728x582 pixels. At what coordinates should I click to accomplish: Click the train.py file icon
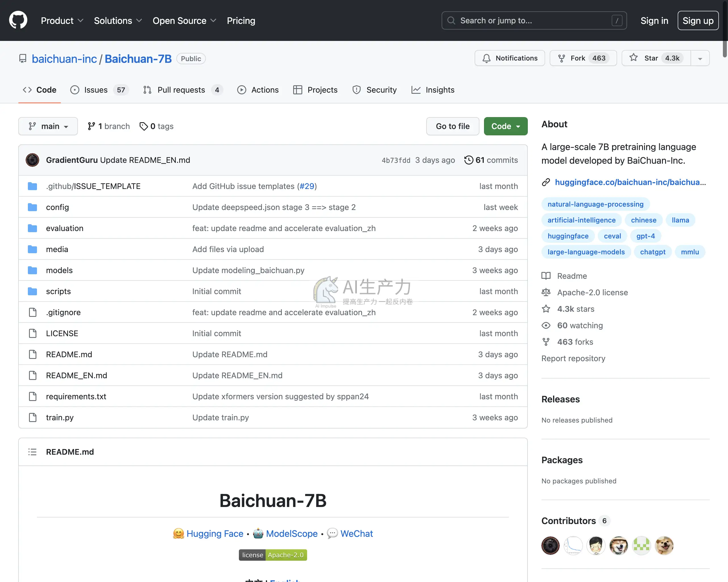[x=33, y=417]
